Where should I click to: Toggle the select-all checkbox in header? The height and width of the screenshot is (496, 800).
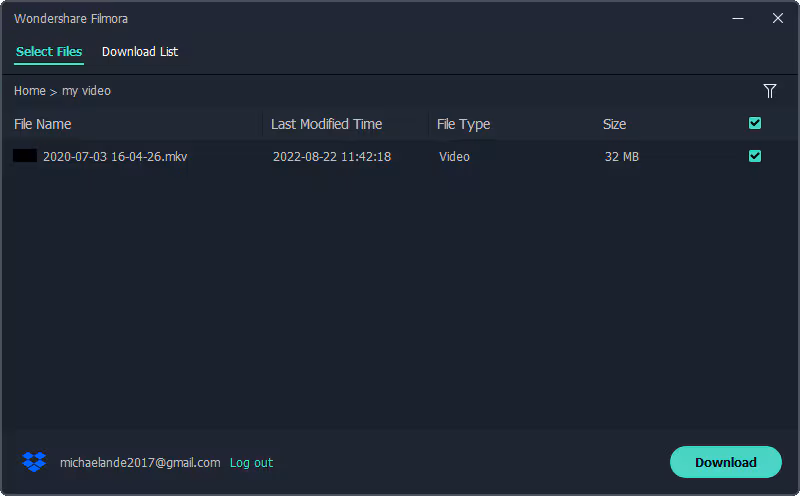coord(755,123)
